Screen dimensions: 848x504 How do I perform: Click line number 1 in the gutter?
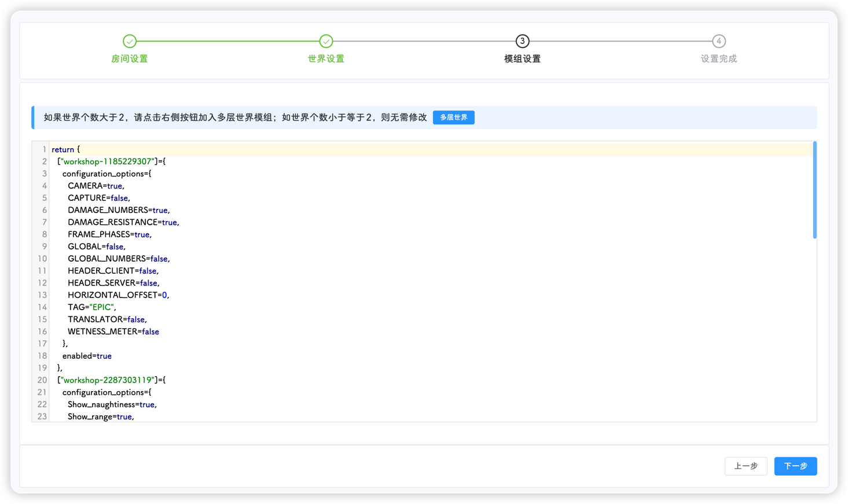(x=44, y=149)
